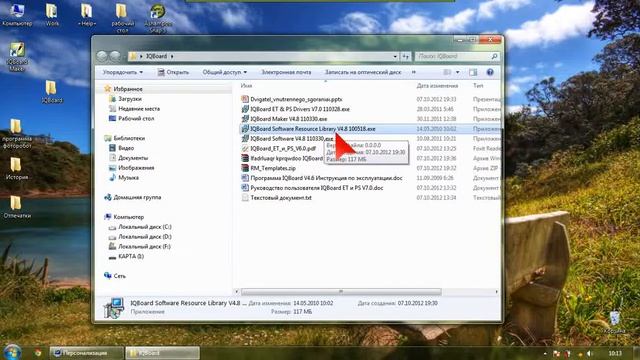
Task: Select Программа IQBoard V4.6 Инструкция doc file
Action: (x=326, y=178)
